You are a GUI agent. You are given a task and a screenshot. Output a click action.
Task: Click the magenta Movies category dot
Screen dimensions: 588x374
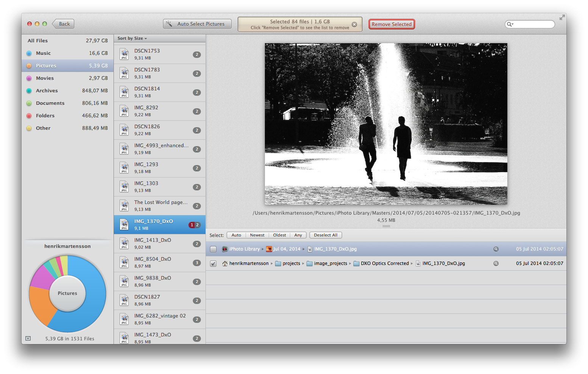[29, 78]
